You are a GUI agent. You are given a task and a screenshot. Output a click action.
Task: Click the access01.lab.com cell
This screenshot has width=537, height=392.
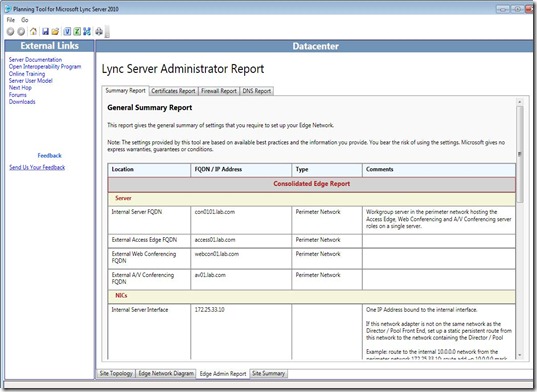(x=241, y=241)
